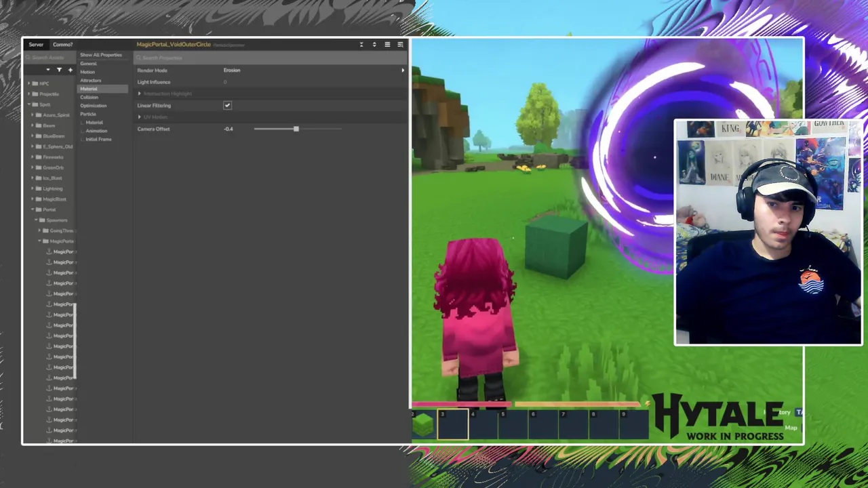Expand the UV Motion section
The width and height of the screenshot is (868, 488).
[140, 117]
